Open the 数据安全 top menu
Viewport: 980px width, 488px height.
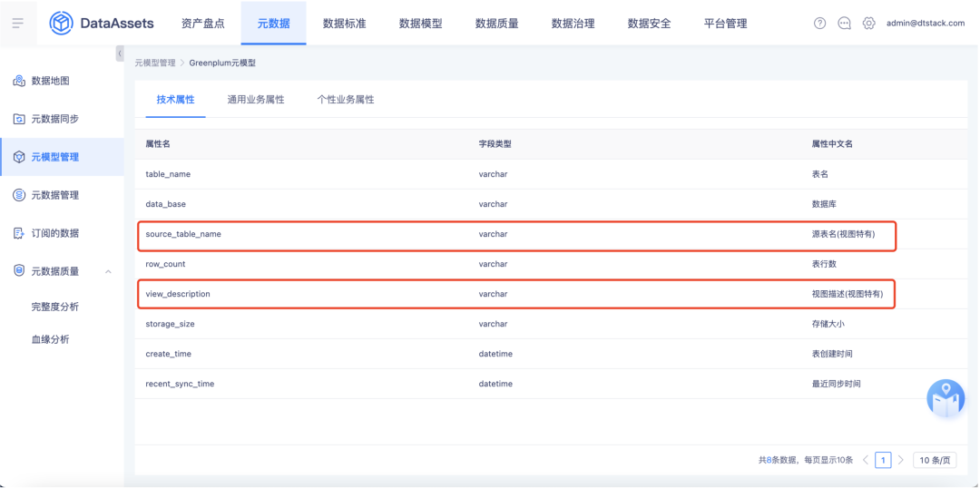click(x=650, y=24)
